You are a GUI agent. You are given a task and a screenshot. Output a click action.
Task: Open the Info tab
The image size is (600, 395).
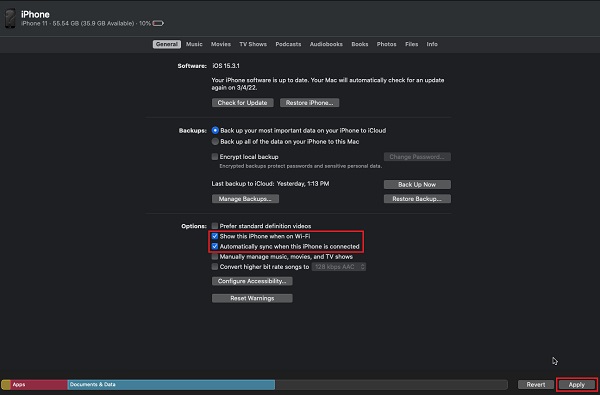[432, 44]
